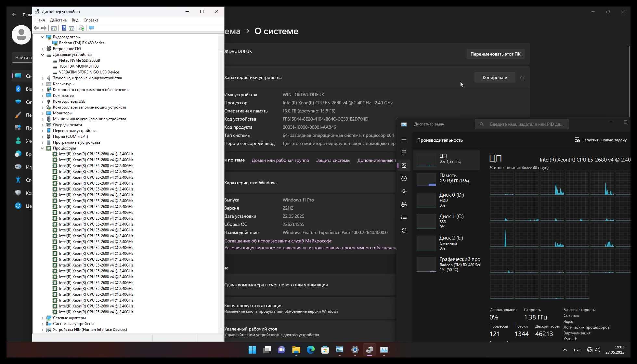Open Startup apps icon in Task Manager
This screenshot has height=364, width=637.
coord(404,191)
